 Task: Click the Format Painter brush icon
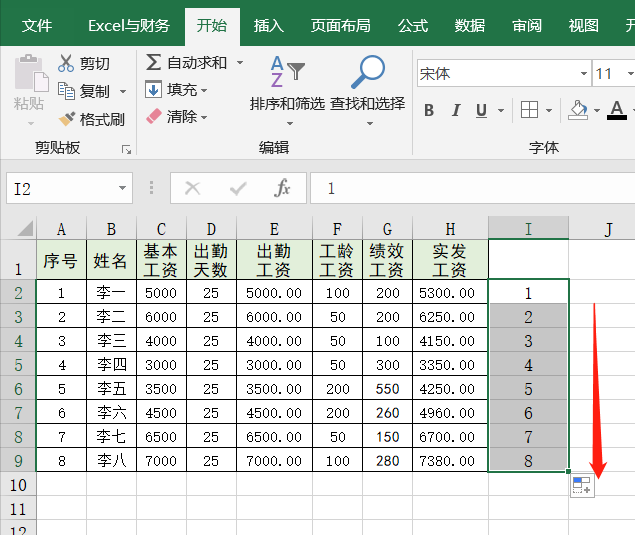(67, 119)
